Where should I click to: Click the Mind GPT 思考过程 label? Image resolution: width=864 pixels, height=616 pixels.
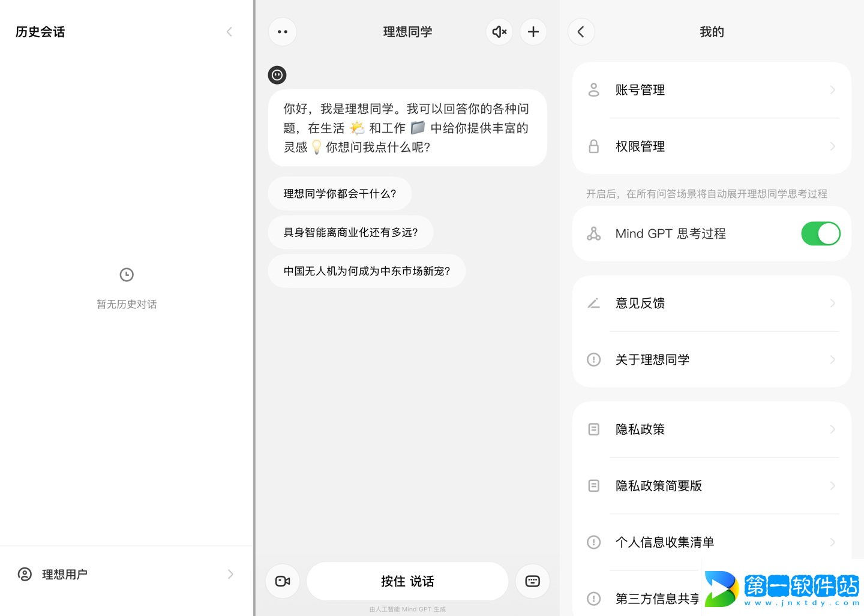pyautogui.click(x=670, y=233)
